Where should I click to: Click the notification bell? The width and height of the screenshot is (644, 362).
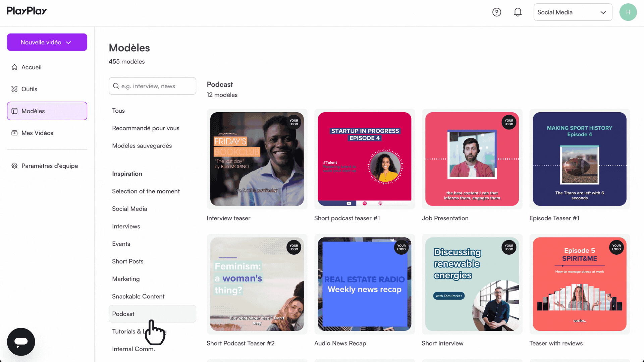(518, 12)
